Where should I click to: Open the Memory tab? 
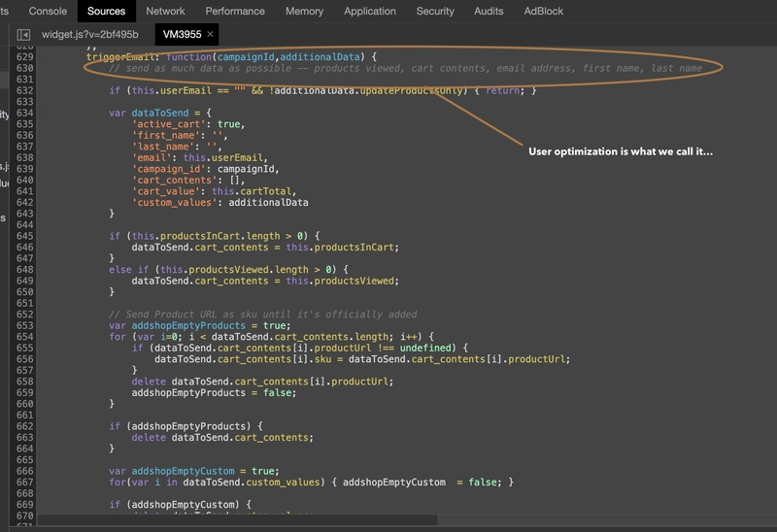point(304,11)
